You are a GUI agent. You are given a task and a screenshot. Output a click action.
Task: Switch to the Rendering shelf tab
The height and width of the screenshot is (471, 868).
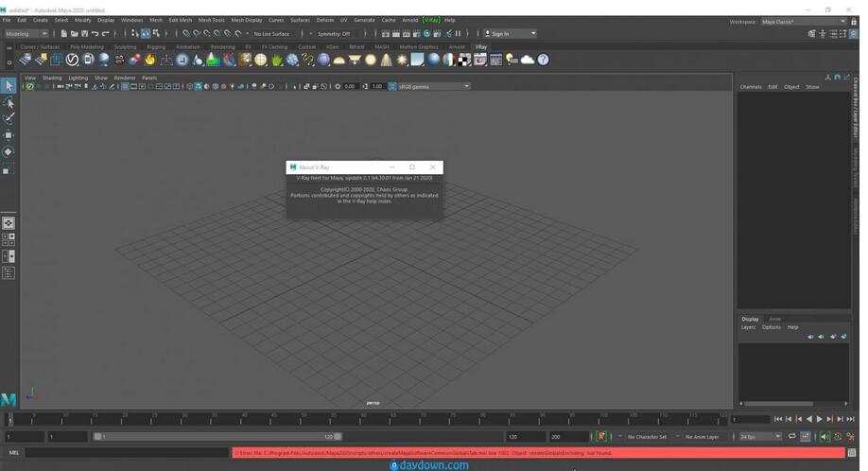click(222, 47)
